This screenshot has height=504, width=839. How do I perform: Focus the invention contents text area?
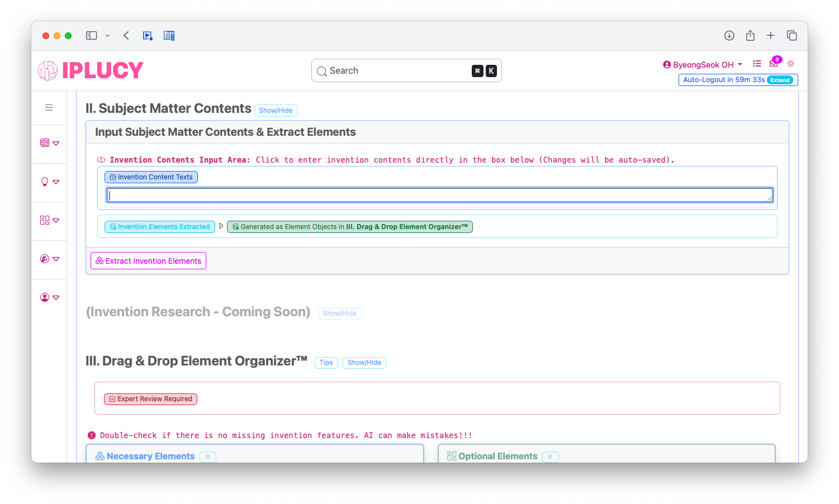[440, 195]
